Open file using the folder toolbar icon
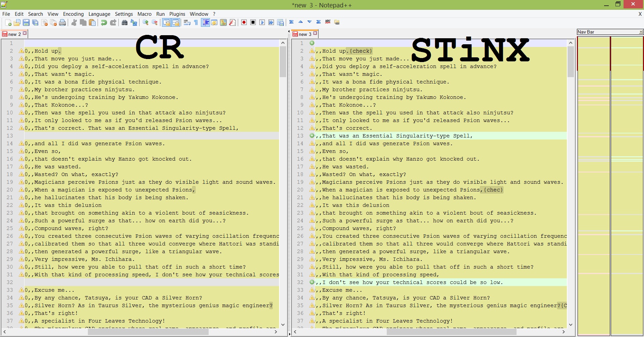The width and height of the screenshot is (644, 337). (x=17, y=22)
